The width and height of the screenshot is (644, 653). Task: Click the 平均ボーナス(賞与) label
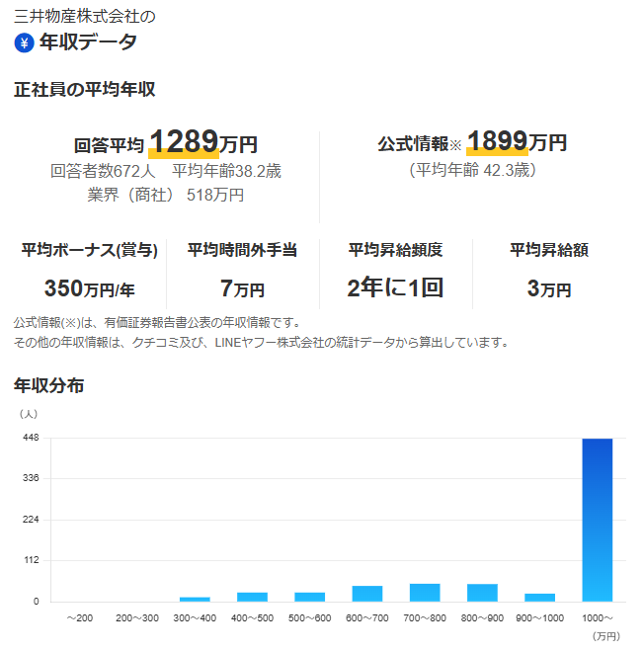point(90,250)
